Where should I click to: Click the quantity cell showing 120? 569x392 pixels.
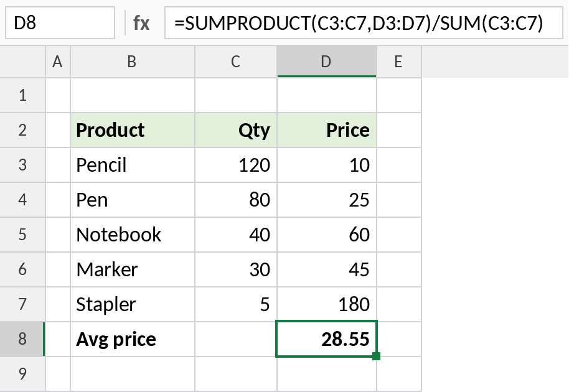click(x=236, y=165)
